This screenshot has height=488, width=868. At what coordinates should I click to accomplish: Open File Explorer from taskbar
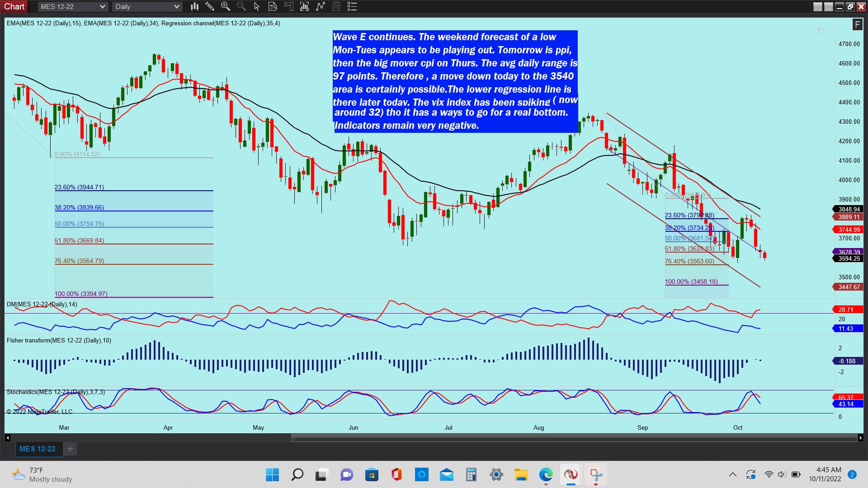point(521,474)
